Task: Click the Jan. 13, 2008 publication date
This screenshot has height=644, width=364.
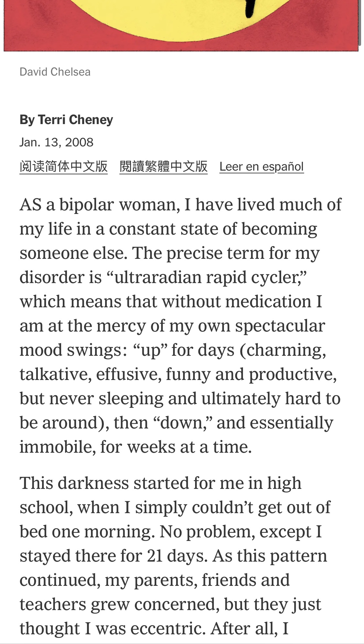Action: [x=56, y=142]
